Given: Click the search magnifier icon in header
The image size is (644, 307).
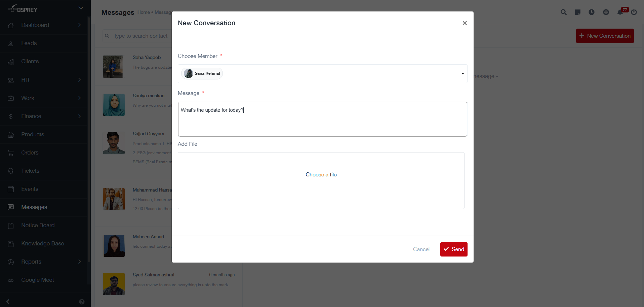Looking at the screenshot, I should [563, 12].
